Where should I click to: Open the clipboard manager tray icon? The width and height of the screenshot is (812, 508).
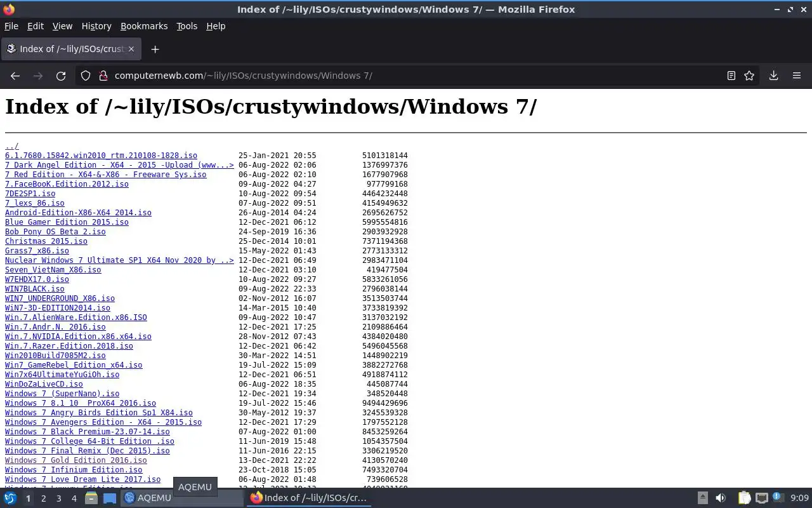pos(744,498)
